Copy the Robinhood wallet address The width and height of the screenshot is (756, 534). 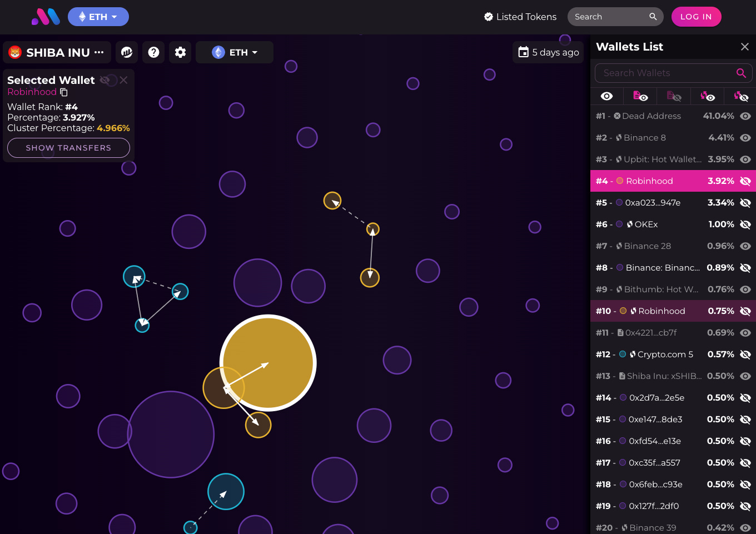point(64,92)
